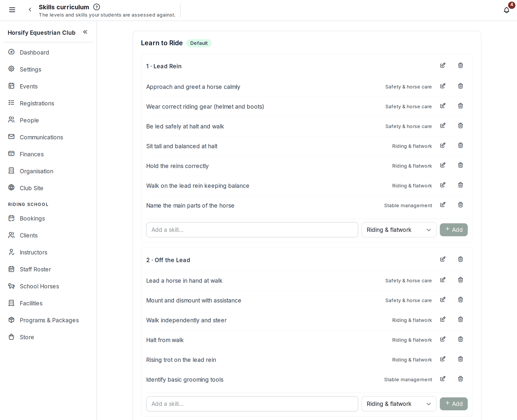Collapse the sidebar with double chevron

click(x=85, y=32)
